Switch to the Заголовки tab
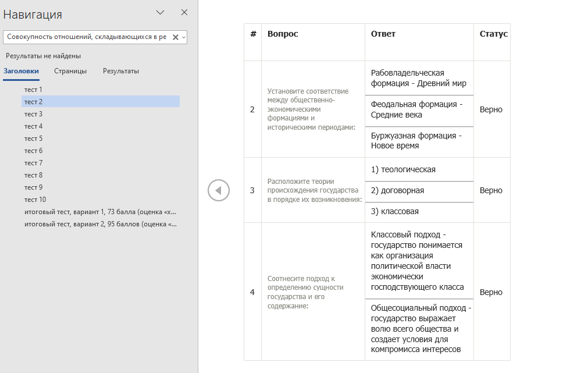Screen dimensions: 588x373 (21, 71)
